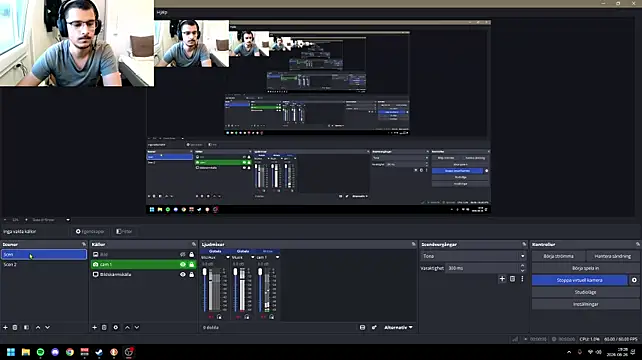Image resolution: width=642 pixels, height=360 pixels.
Task: Open the cam 1 mixer channel dropdown arrow
Action: pyautogui.click(x=277, y=257)
